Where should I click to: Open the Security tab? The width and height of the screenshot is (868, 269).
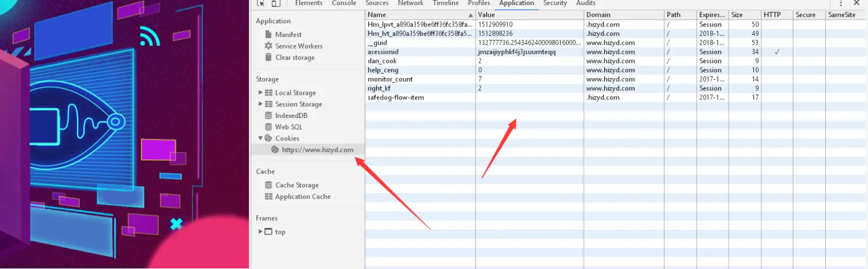pyautogui.click(x=555, y=3)
